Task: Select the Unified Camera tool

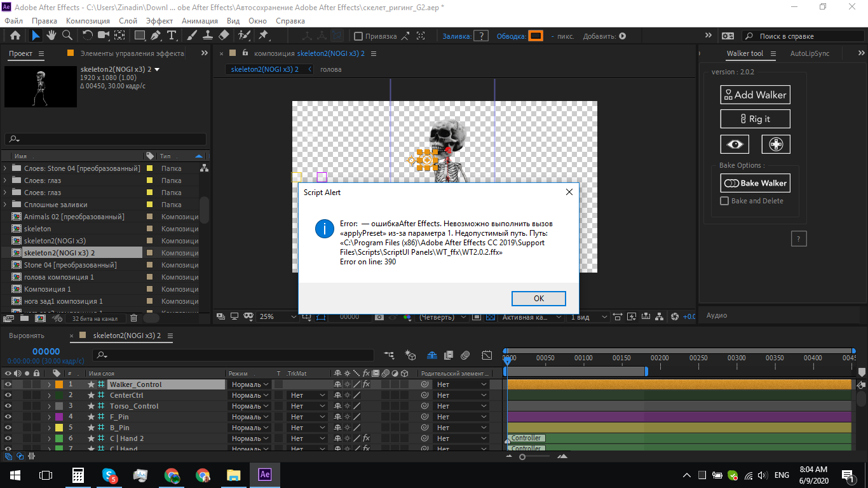Action: point(103,36)
